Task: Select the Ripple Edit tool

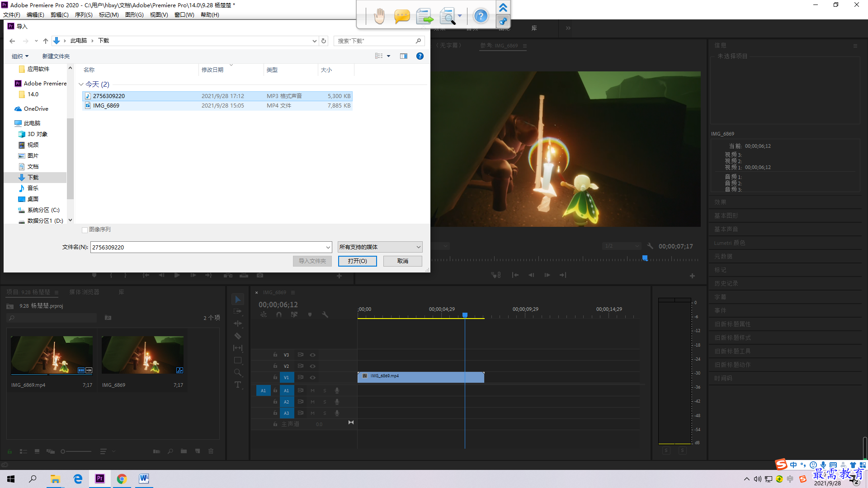Action: (x=238, y=324)
